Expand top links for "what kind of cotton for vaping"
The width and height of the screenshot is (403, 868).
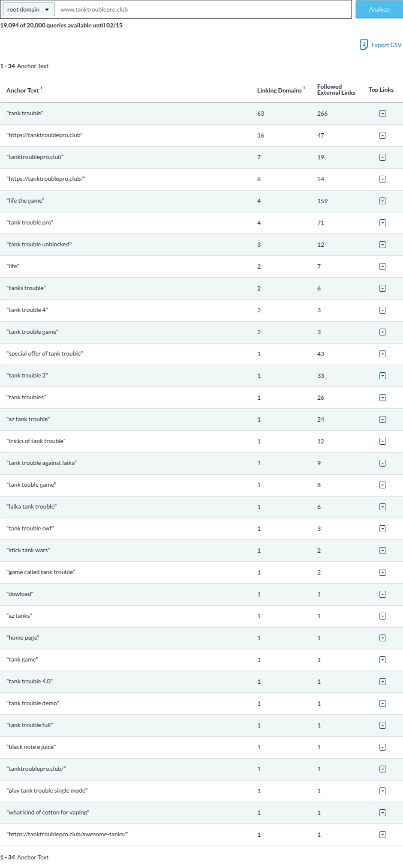pyautogui.click(x=383, y=813)
